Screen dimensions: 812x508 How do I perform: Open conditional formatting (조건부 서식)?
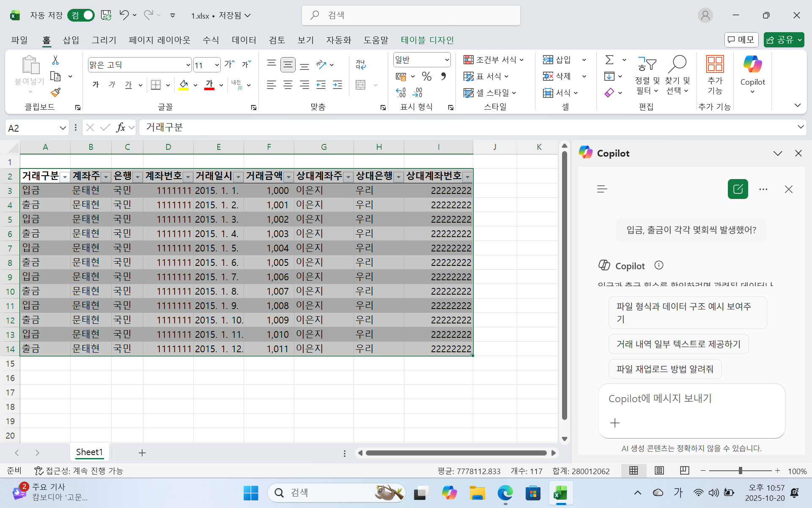tap(493, 59)
